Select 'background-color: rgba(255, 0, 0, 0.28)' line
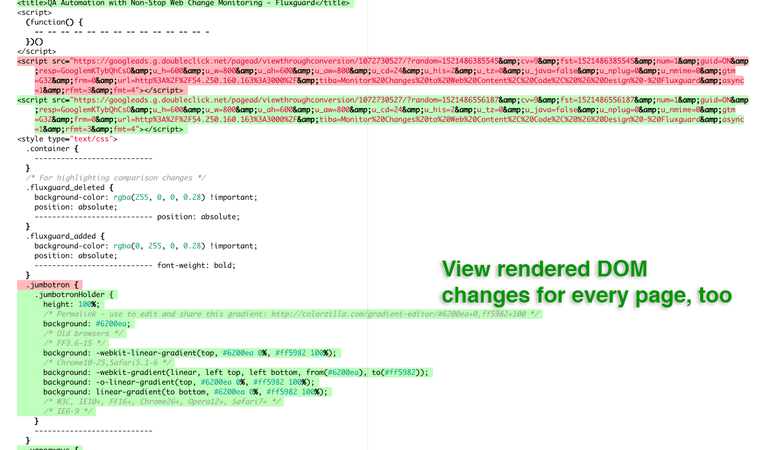The height and width of the screenshot is (450, 775). click(145, 197)
